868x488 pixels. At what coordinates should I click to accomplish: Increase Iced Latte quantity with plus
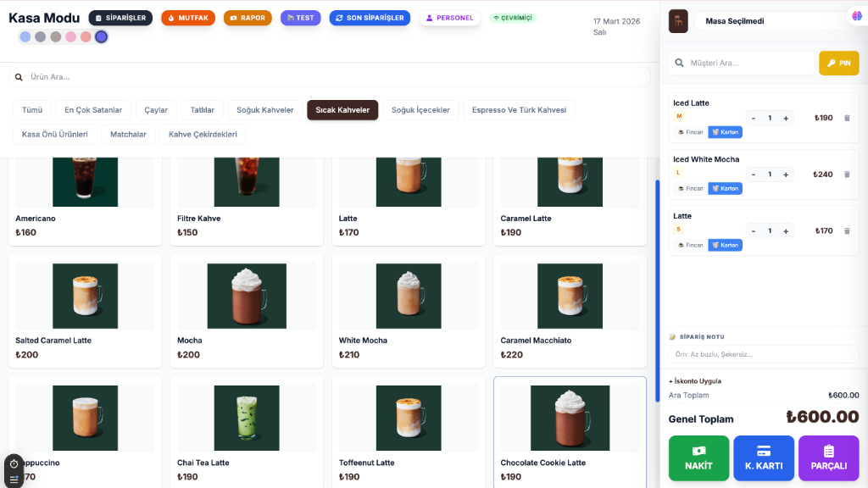click(786, 118)
